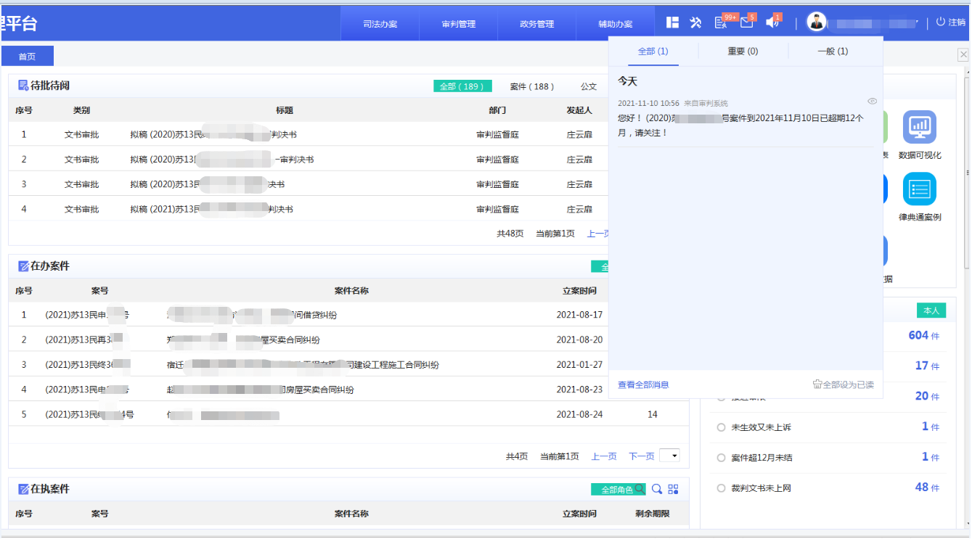Open the document list icon with 99+ badge
This screenshot has height=539, width=980.
[720, 23]
